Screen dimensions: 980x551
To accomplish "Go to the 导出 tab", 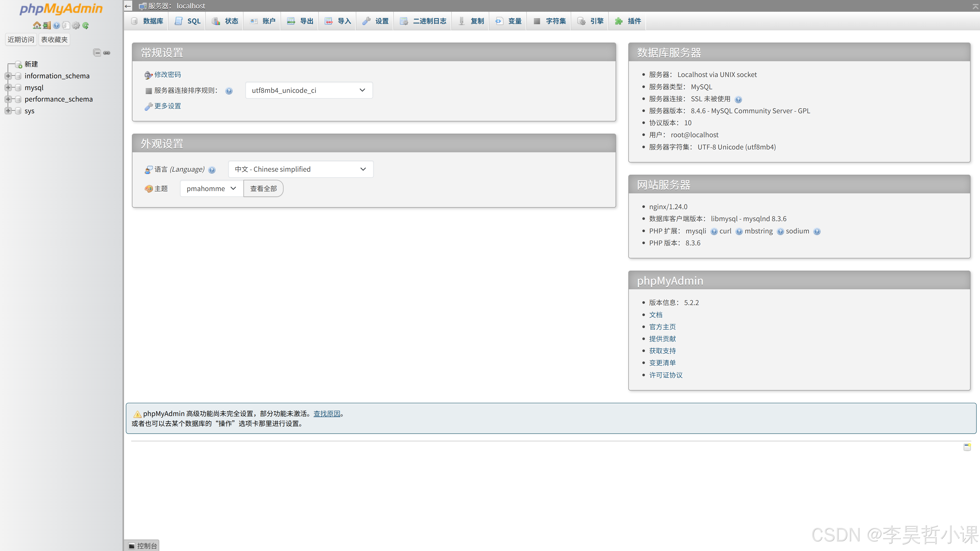I will (300, 21).
